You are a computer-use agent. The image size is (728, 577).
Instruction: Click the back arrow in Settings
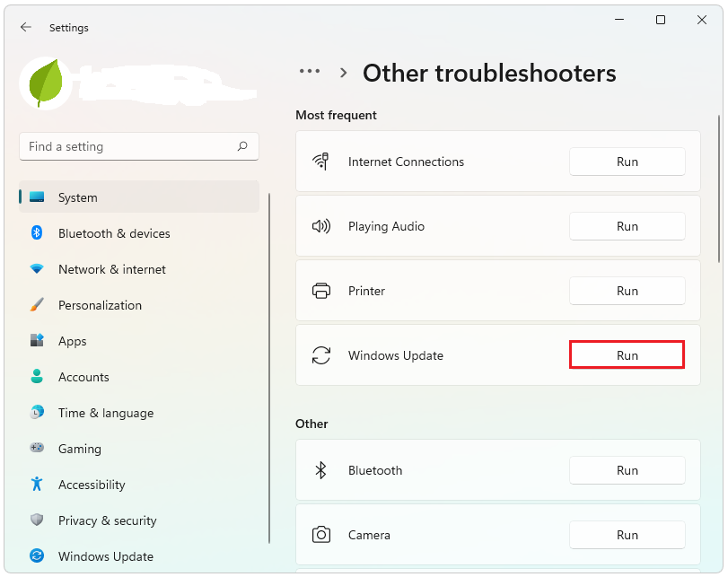(26, 28)
